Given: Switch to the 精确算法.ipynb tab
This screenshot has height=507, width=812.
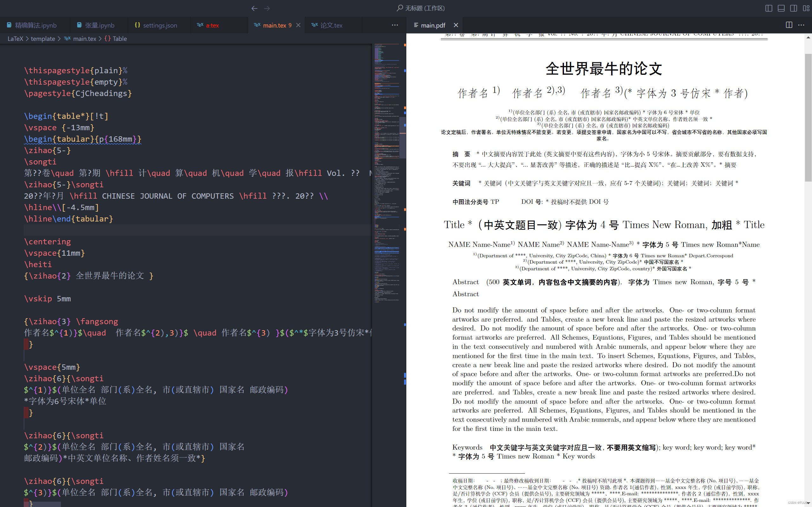Looking at the screenshot, I should pos(36,25).
